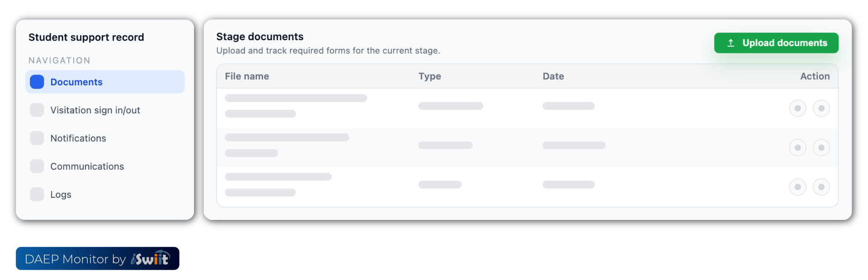Select the Documents navigation icon
The width and height of the screenshot is (868, 280).
36,82
